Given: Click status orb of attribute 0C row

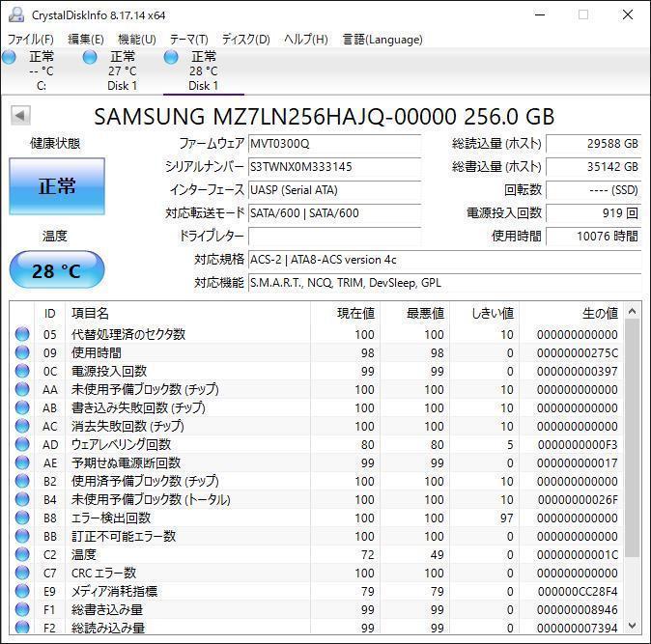Looking at the screenshot, I should click(22, 371).
